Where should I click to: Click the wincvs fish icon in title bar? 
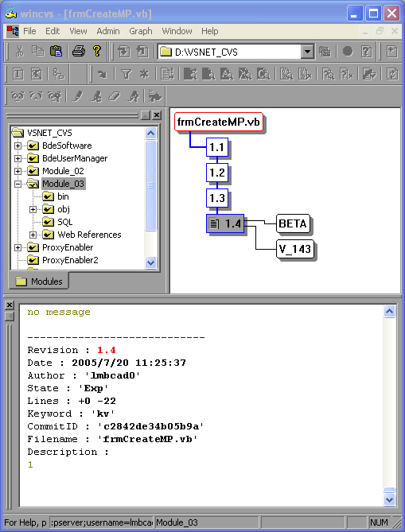[x=10, y=14]
